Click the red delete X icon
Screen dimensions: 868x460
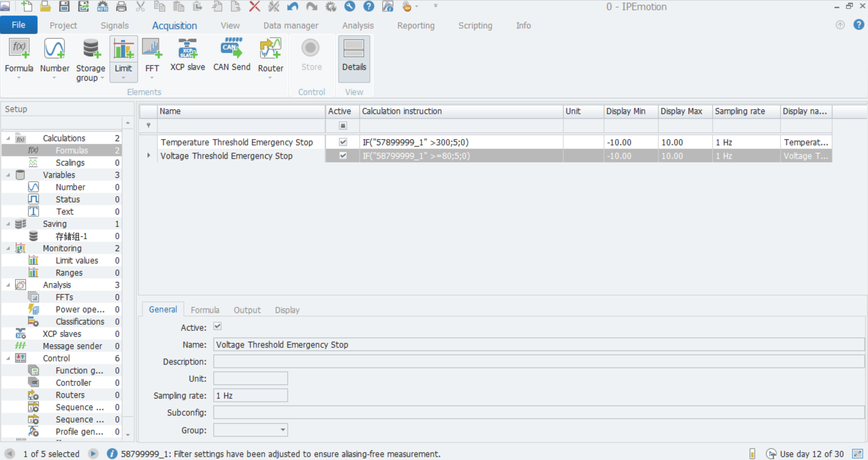(x=255, y=6)
